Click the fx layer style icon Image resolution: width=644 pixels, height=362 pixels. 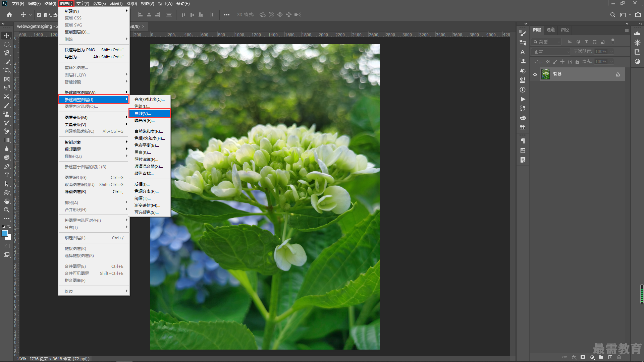(574, 357)
